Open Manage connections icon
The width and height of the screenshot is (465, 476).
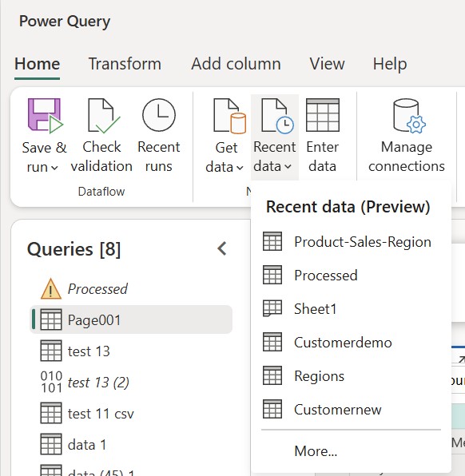409,116
